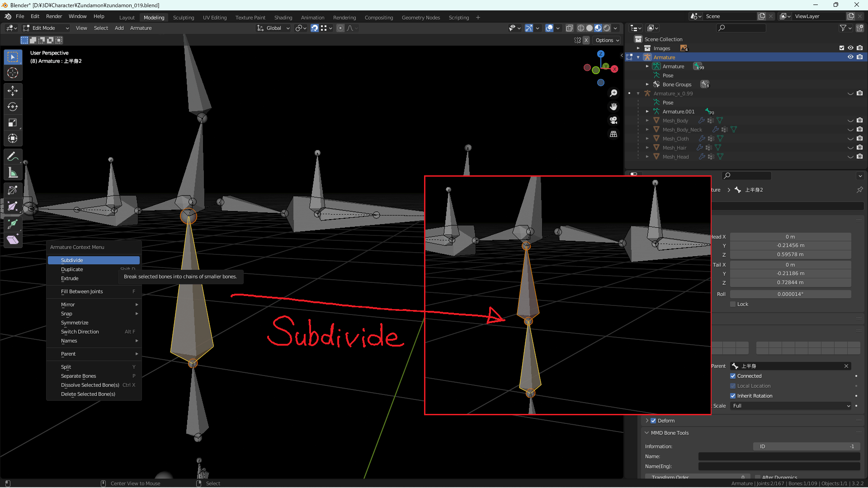Open the Inherit Scale dropdown set to Full

point(790,406)
